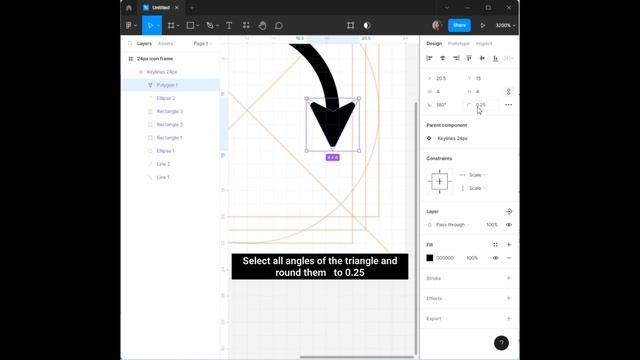640x360 pixels.
Task: Add a stroke with plus icon
Action: tap(509, 278)
